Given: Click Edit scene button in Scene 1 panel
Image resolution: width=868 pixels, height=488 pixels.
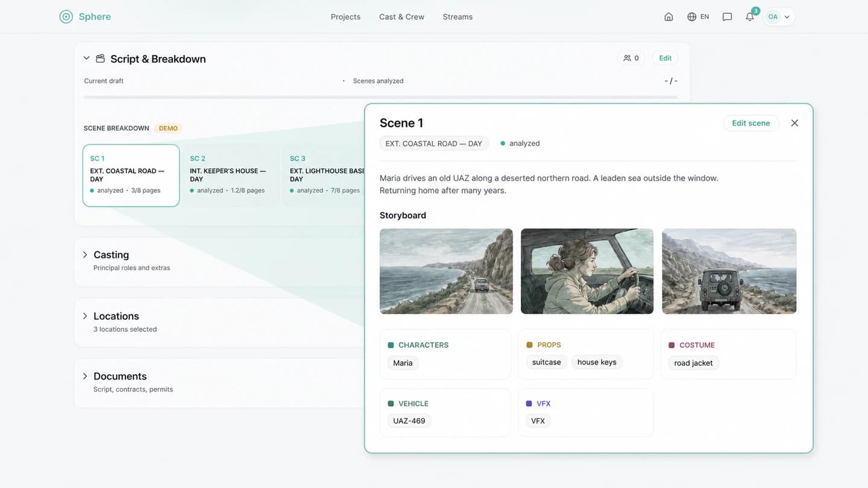Looking at the screenshot, I should [751, 123].
